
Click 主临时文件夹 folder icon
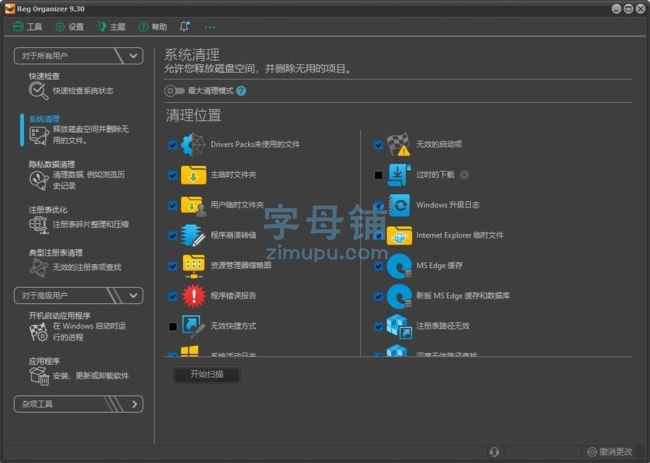193,175
